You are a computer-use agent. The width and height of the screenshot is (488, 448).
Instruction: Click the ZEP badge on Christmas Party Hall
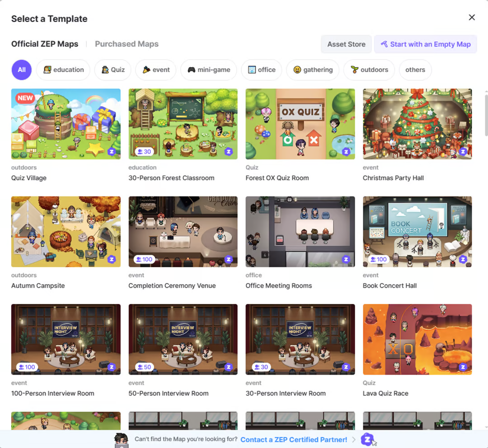point(463,151)
